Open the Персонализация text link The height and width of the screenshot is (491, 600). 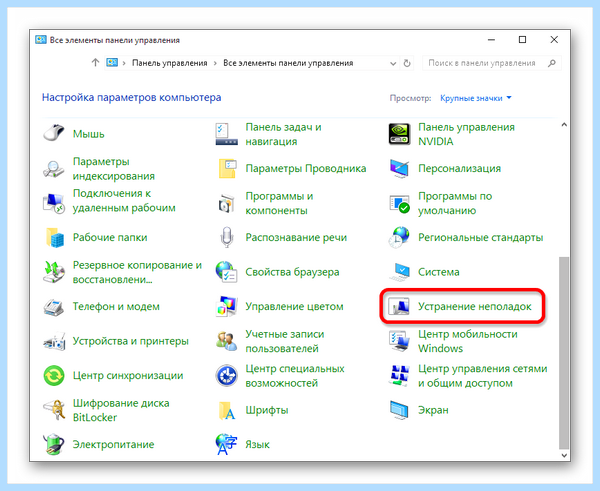point(459,168)
